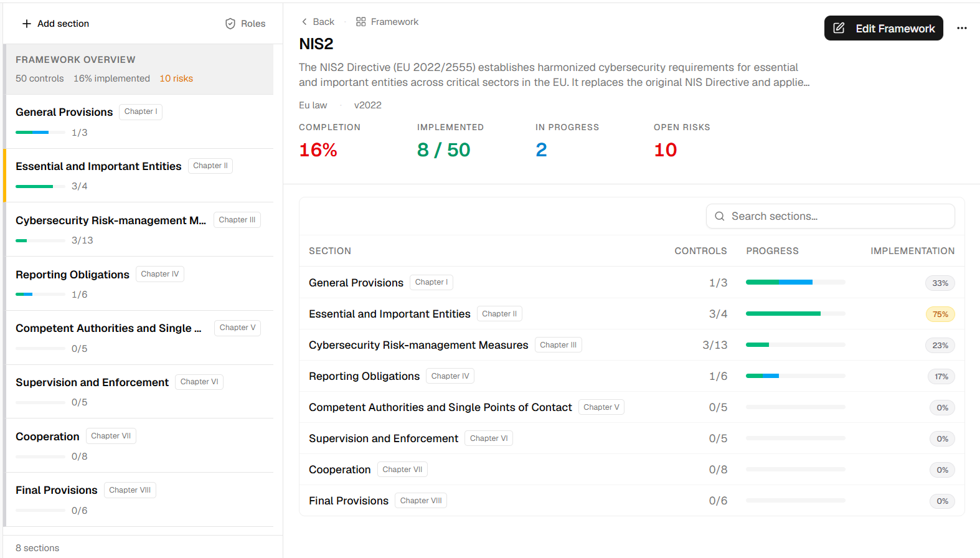Click Add section in the sidebar
The height and width of the screenshot is (558, 980).
pyautogui.click(x=55, y=24)
